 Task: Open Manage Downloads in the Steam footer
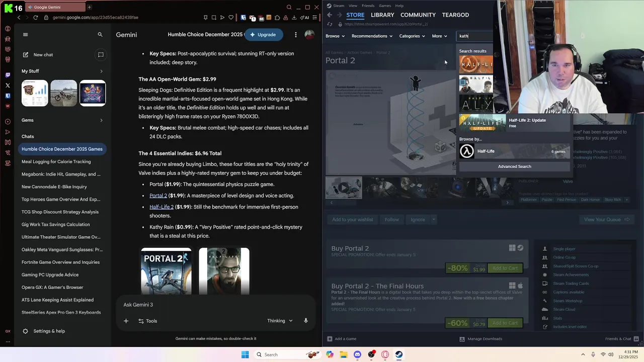(481, 339)
